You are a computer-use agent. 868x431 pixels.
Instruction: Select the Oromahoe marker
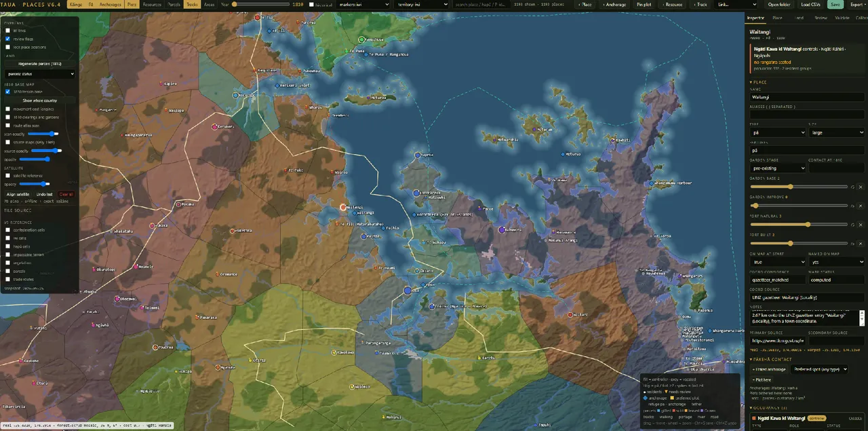pyautogui.click(x=217, y=274)
